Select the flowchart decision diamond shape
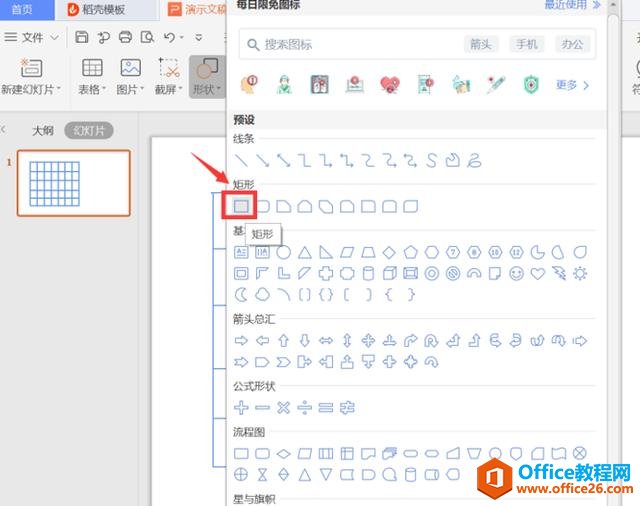 [x=283, y=453]
